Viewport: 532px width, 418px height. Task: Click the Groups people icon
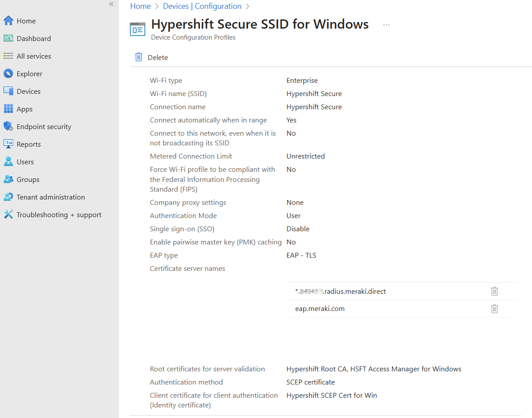tap(8, 179)
